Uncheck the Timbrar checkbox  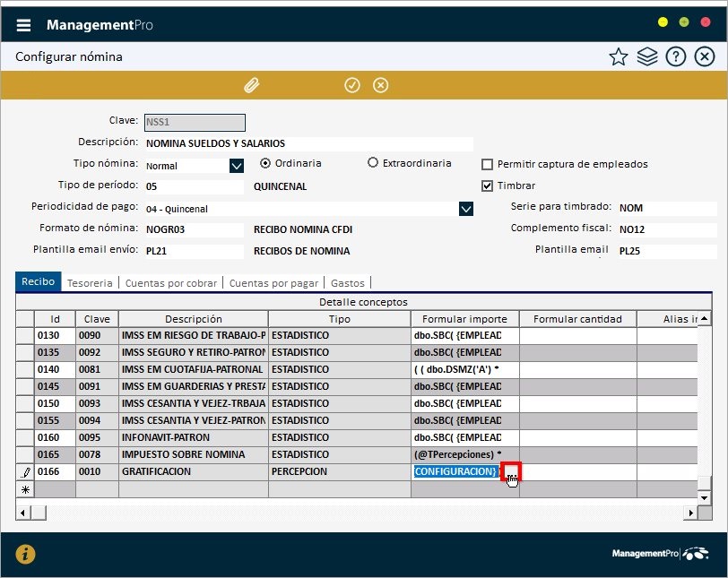point(487,186)
